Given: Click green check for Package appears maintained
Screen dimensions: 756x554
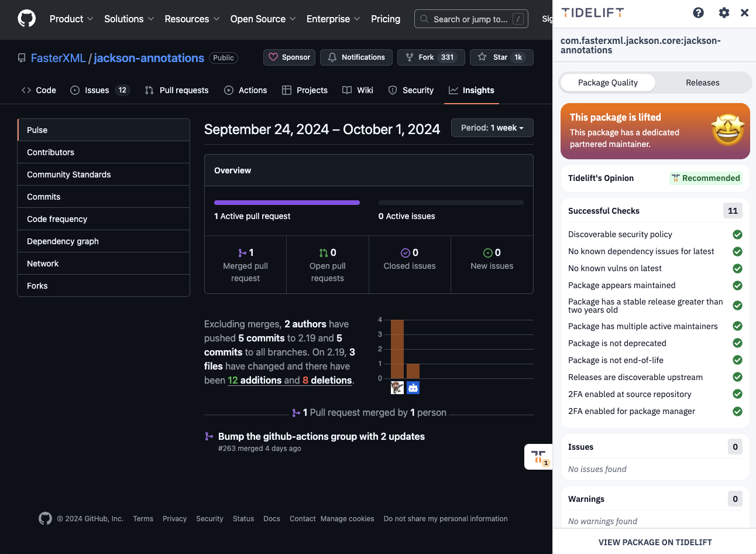Looking at the screenshot, I should click(x=737, y=285).
